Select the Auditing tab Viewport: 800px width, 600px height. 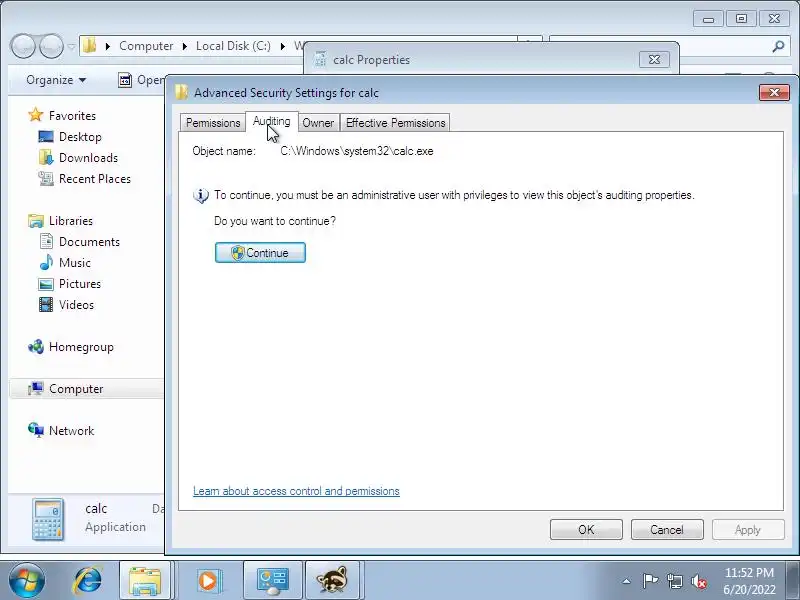point(271,121)
